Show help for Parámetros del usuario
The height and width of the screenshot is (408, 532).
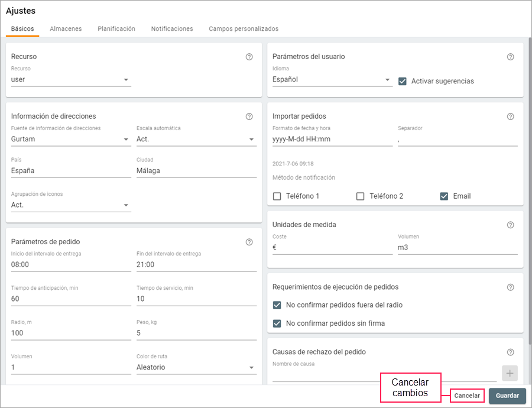click(x=510, y=57)
